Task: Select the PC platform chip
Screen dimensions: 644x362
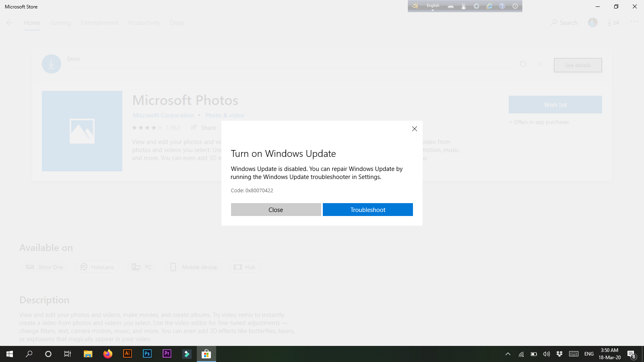Action: [x=142, y=267]
